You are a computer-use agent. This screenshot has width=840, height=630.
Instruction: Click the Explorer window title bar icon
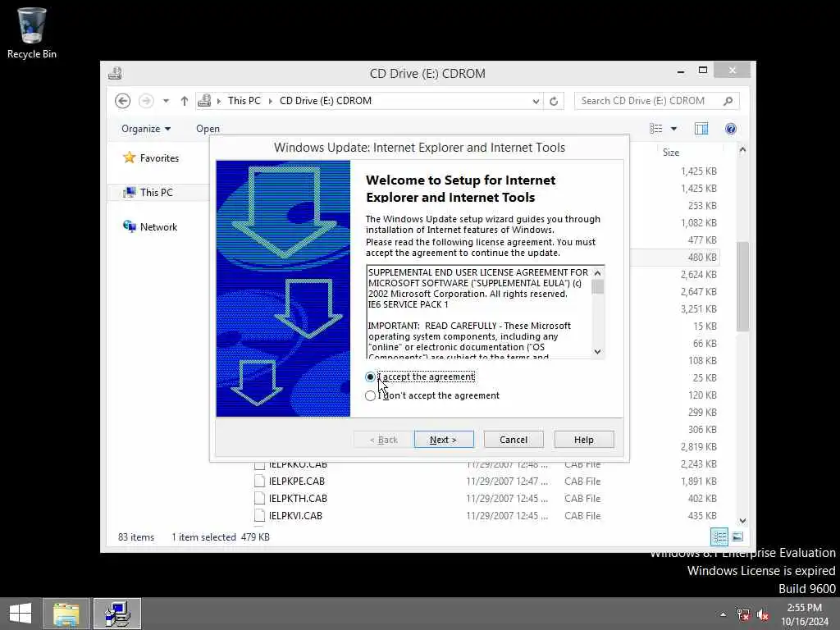115,73
